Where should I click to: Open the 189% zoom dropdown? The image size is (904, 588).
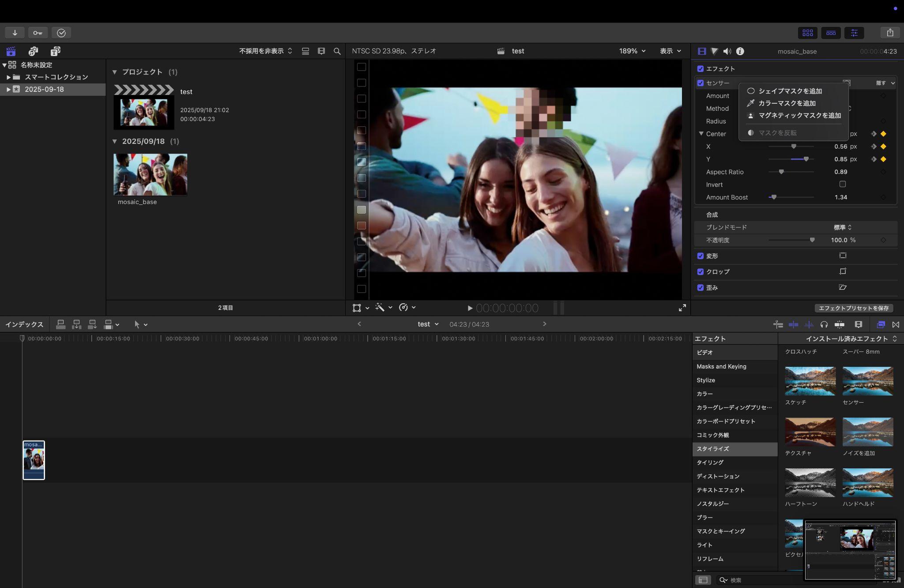(632, 51)
